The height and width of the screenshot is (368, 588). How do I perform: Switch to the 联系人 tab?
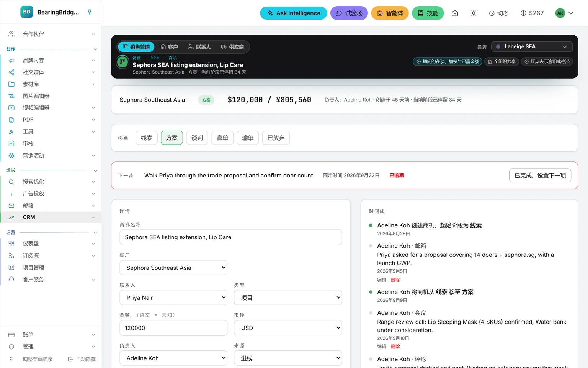[199, 47]
